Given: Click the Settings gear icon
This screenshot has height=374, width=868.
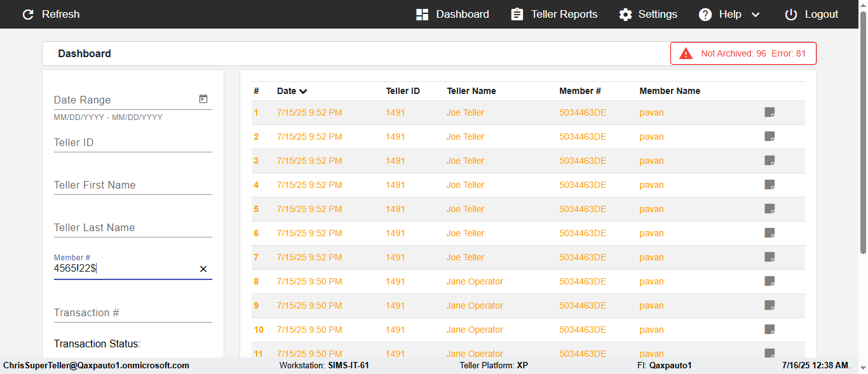Looking at the screenshot, I should (x=626, y=14).
